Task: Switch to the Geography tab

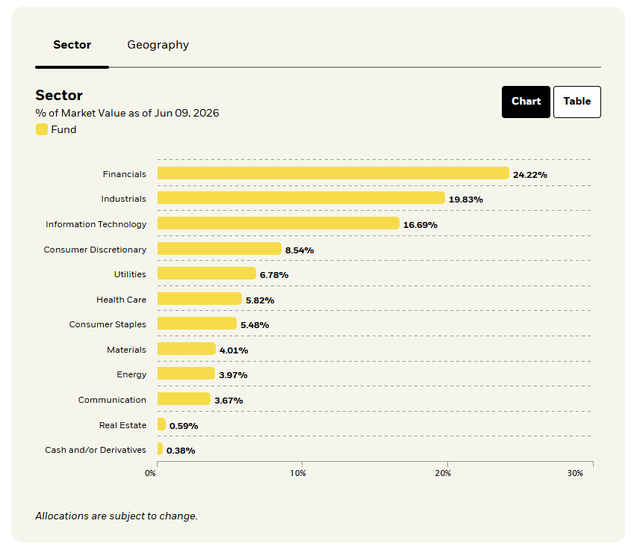Action: pos(158,44)
